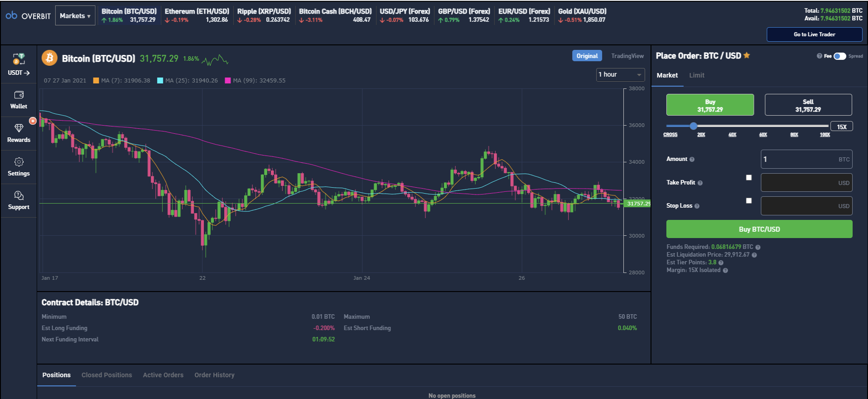Set leverage to 80X mark

794,135
